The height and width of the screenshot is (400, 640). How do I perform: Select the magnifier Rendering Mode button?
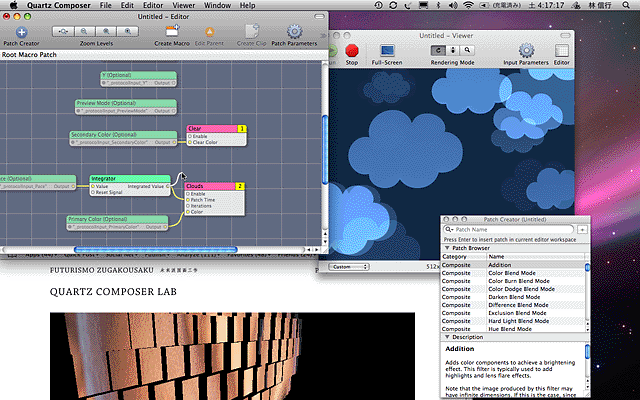pos(467,51)
